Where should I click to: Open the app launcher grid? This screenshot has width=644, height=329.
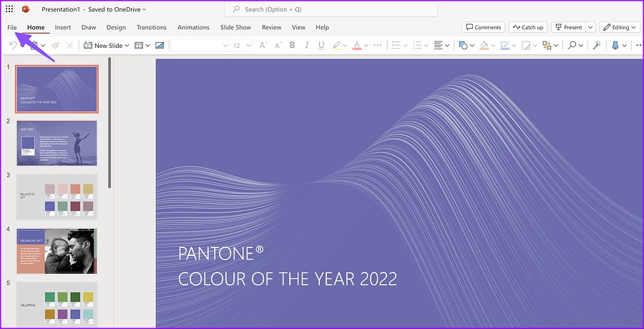[9, 9]
